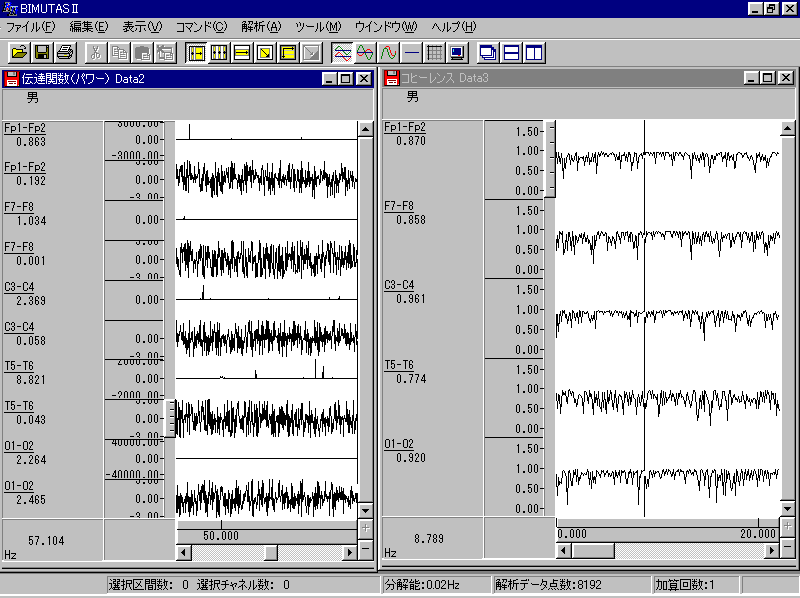
Task: Click right scroll arrow in コヒーレンス window
Action: 770,550
